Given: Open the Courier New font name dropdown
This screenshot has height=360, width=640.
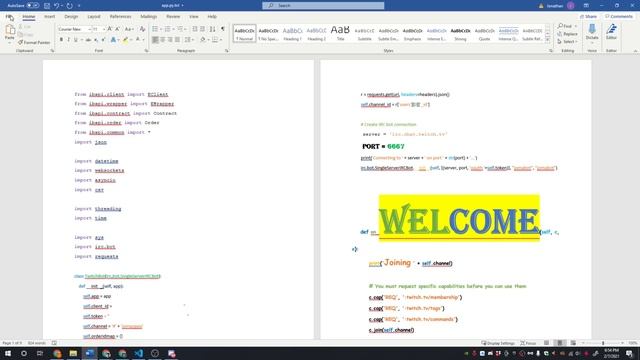Looking at the screenshot, I should (x=89, y=29).
